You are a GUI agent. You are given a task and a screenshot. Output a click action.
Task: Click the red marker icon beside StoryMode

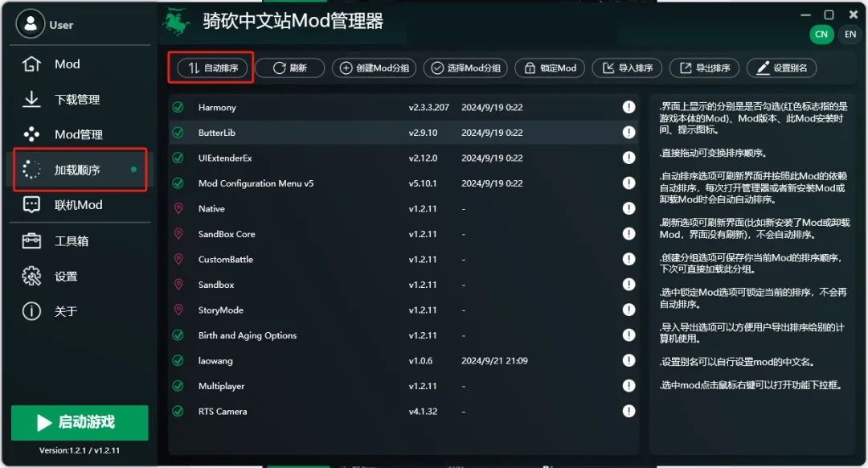(178, 310)
